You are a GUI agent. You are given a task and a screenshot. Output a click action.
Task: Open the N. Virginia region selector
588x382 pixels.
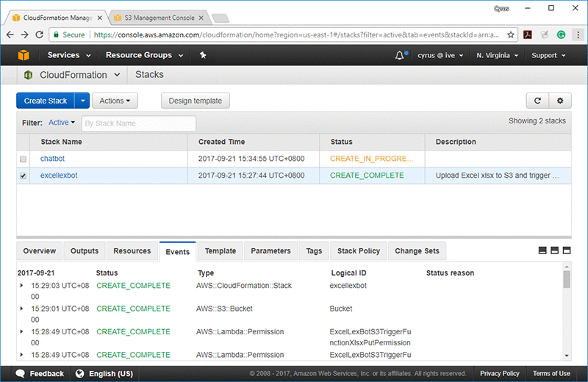(498, 56)
